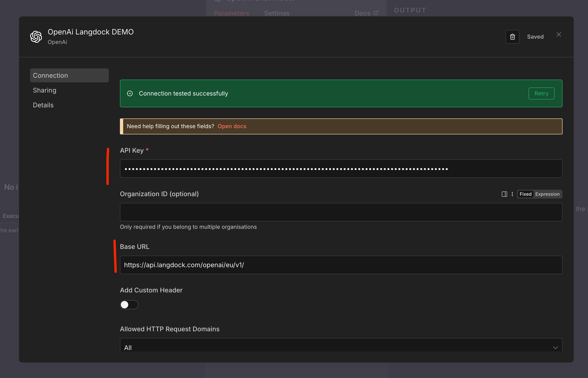Click the OpenAI logo icon
The height and width of the screenshot is (378, 588).
(36, 37)
